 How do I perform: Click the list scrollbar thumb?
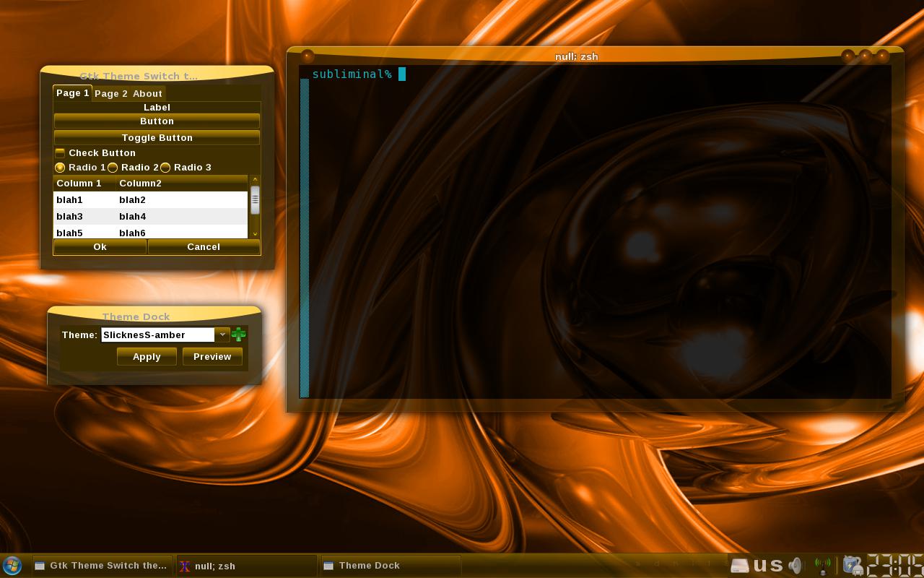tap(255, 200)
